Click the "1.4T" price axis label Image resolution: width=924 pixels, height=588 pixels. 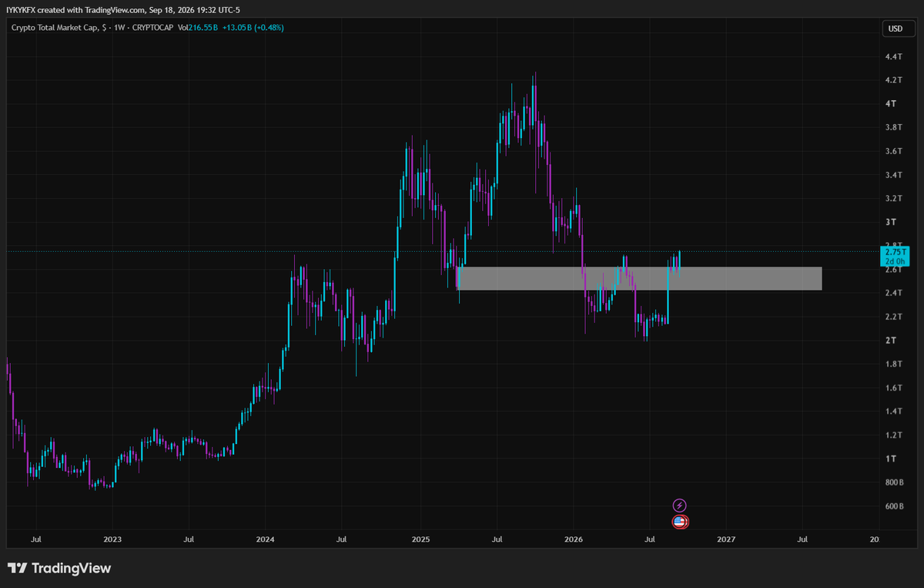click(x=894, y=412)
